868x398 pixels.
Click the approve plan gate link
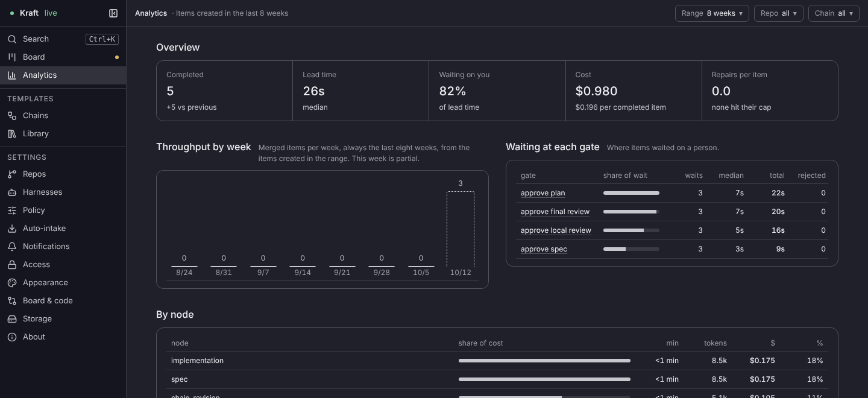coord(542,193)
